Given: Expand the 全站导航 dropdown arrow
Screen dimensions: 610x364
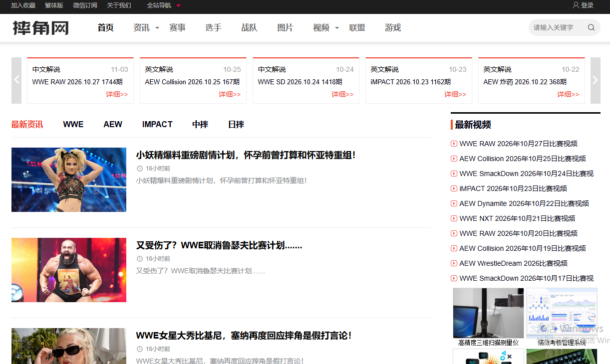Looking at the screenshot, I should (179, 5).
